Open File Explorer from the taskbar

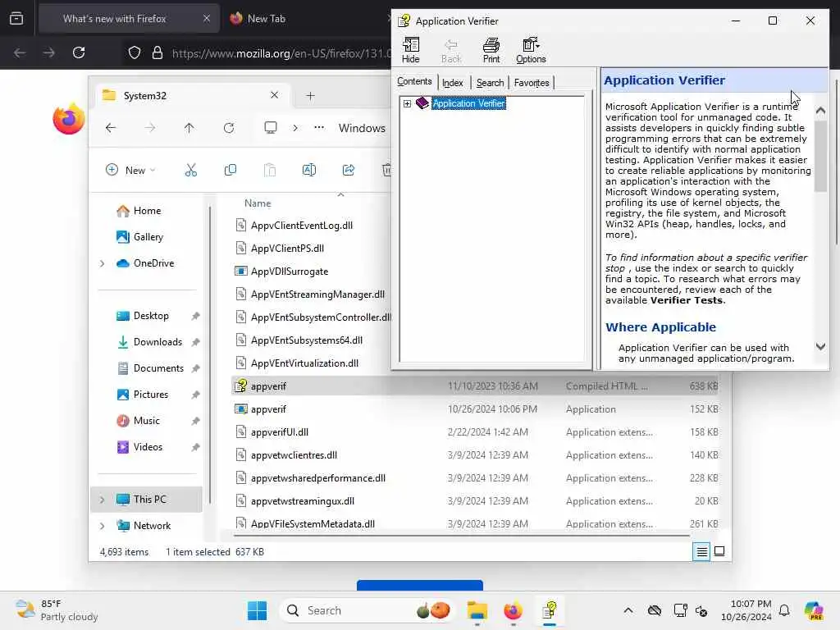click(477, 610)
